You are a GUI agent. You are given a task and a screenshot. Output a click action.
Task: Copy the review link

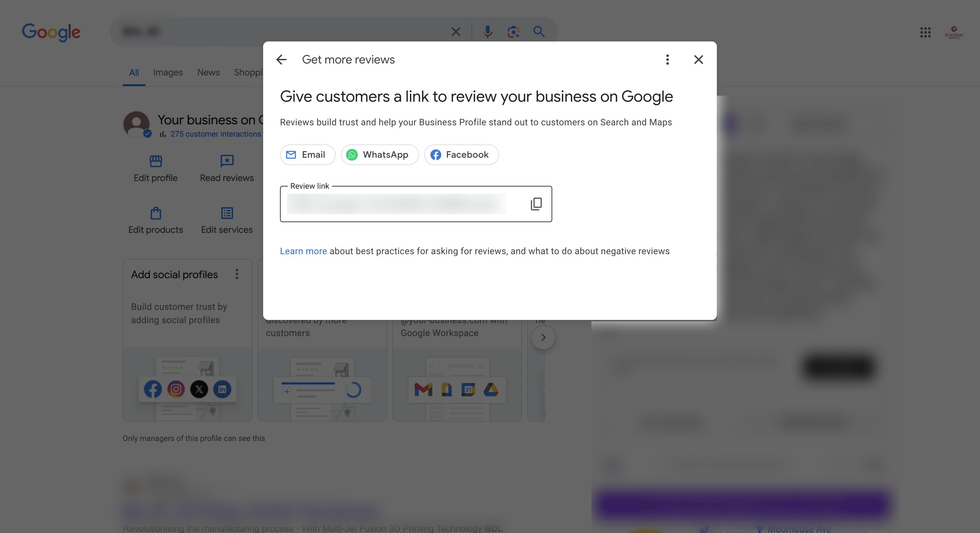coord(536,204)
